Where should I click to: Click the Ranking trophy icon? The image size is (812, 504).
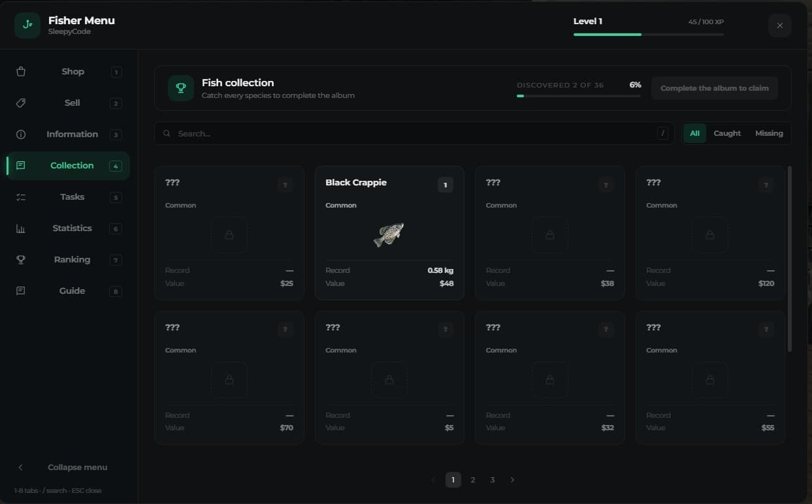click(21, 260)
